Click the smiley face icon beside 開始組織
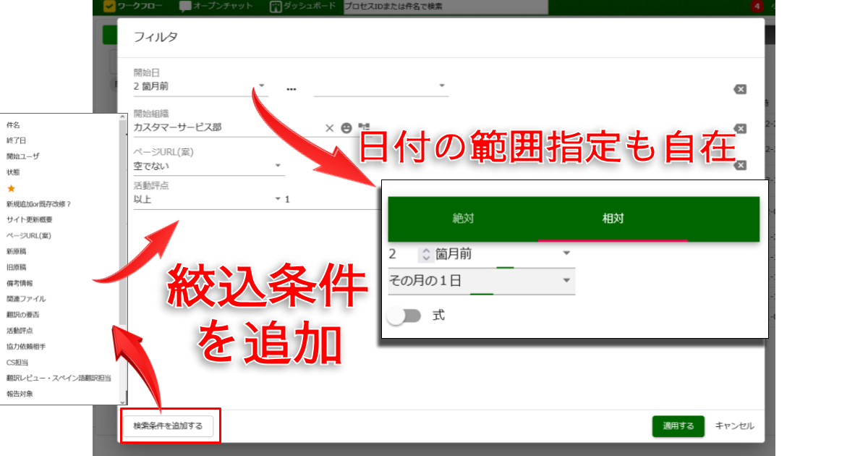 pyautogui.click(x=346, y=128)
